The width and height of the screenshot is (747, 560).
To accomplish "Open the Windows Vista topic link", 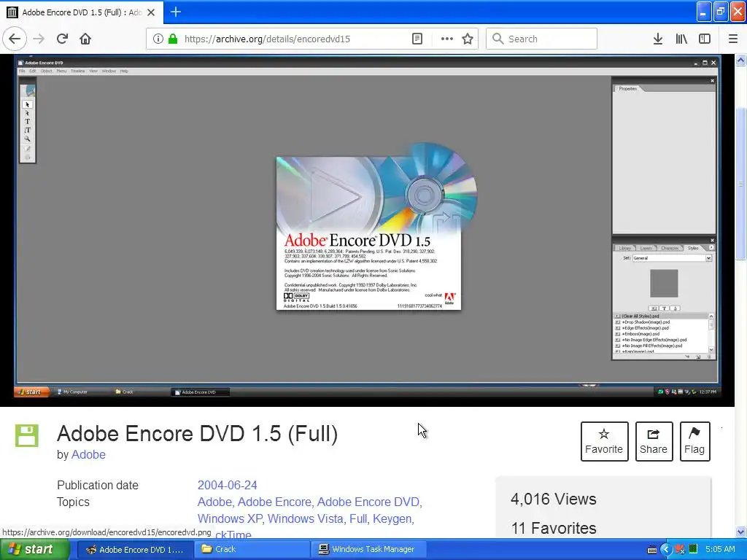I will click(306, 518).
